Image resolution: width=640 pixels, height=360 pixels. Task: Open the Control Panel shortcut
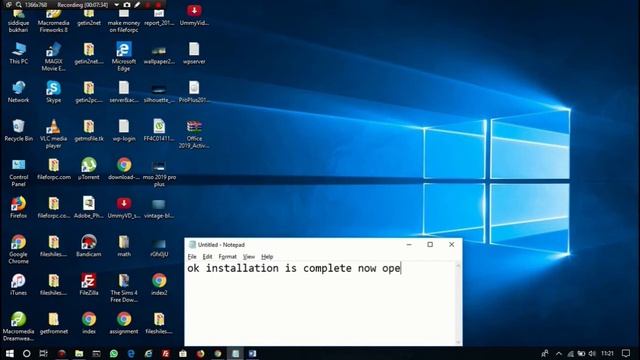[19, 172]
